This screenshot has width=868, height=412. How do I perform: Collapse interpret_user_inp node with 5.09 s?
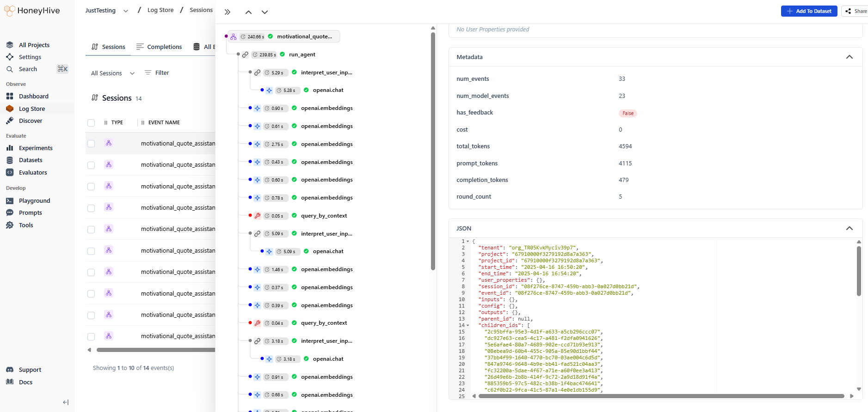[x=250, y=233]
